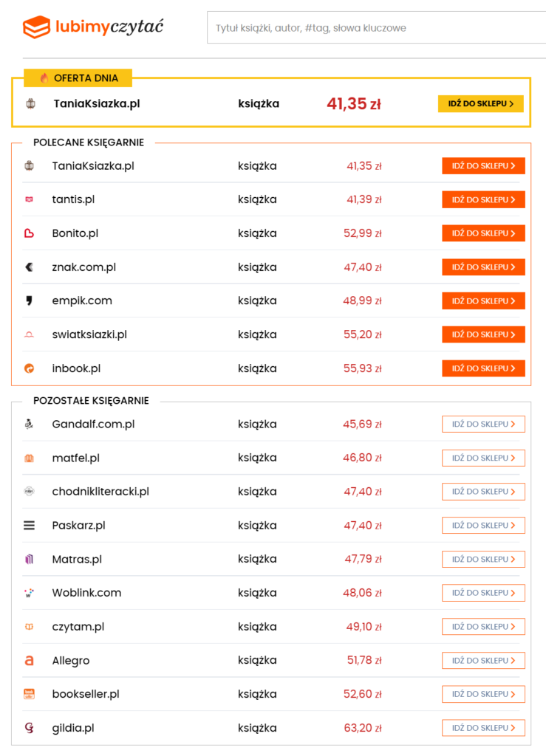
Task: Click the 41,39 zł tantis.pl price
Action: pyautogui.click(x=364, y=199)
